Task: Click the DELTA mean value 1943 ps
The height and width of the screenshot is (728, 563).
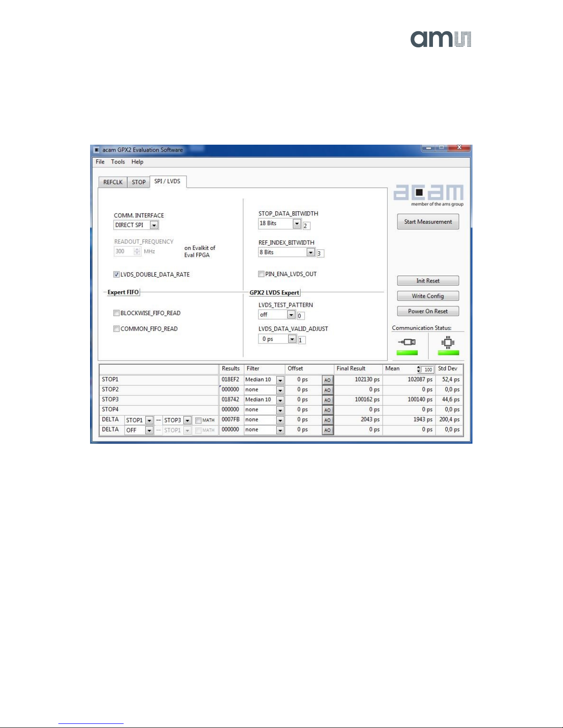Action: click(x=423, y=419)
